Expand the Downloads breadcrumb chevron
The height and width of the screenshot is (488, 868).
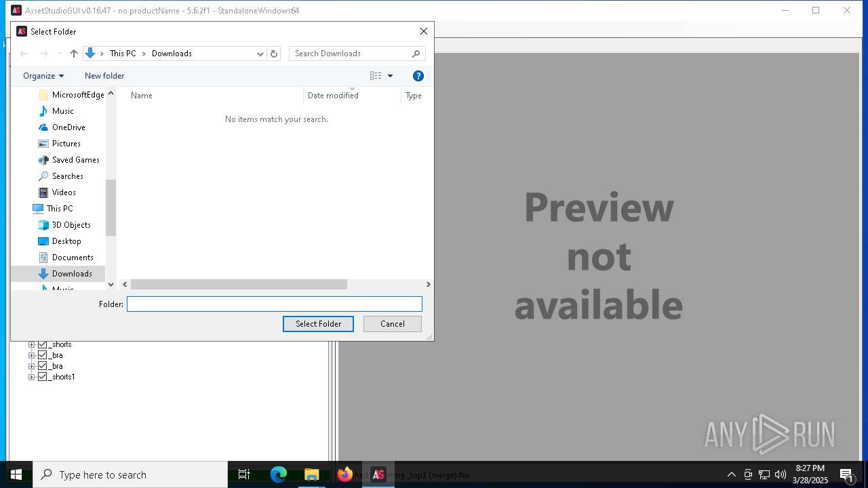click(x=144, y=54)
